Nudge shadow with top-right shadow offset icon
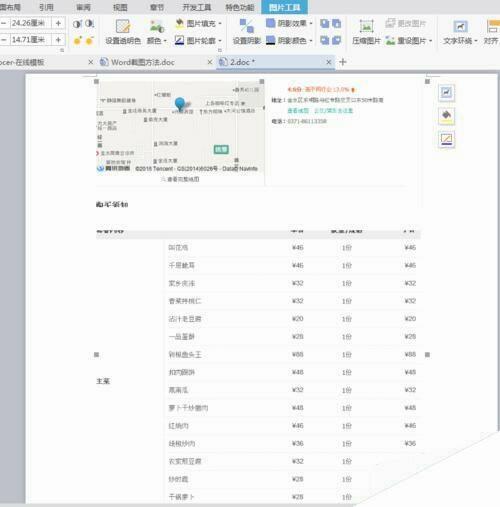The height and width of the screenshot is (507, 500). point(337,23)
